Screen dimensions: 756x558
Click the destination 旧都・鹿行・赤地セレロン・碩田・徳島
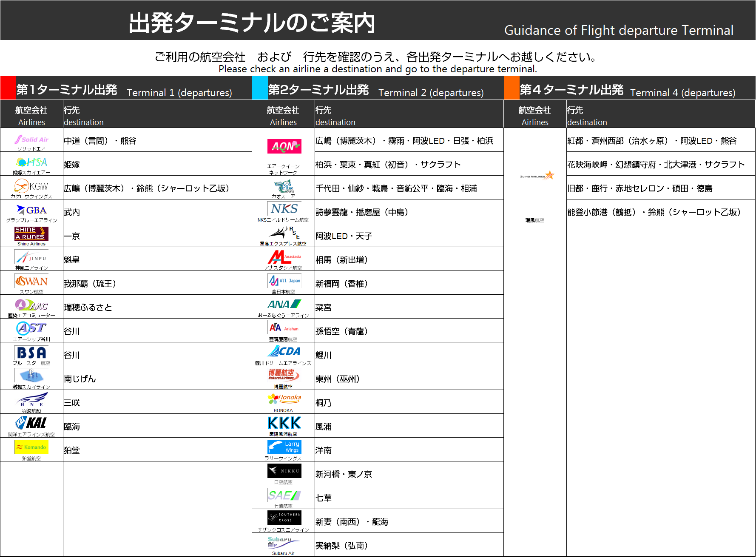(x=640, y=188)
